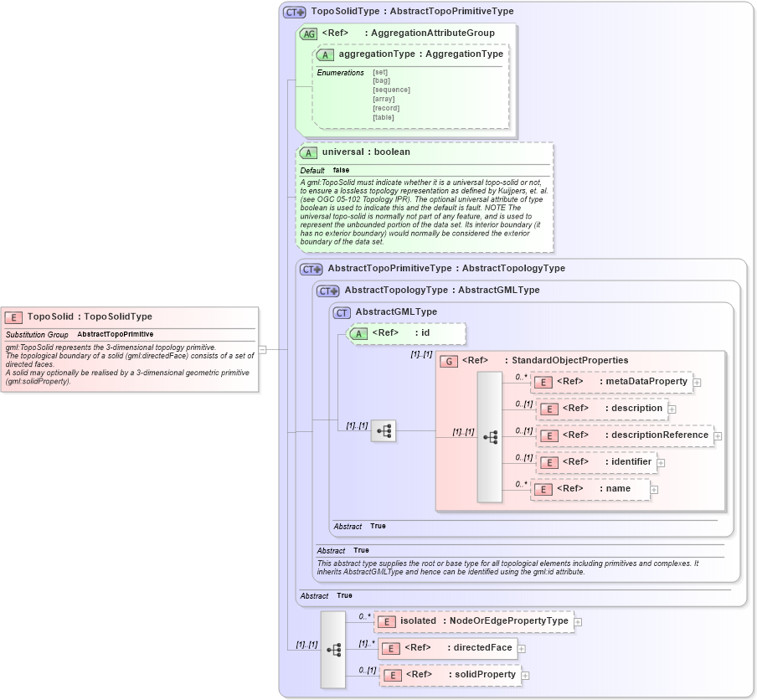757x700 pixels.
Task: Select the universal : boolean label
Action: pos(366,152)
